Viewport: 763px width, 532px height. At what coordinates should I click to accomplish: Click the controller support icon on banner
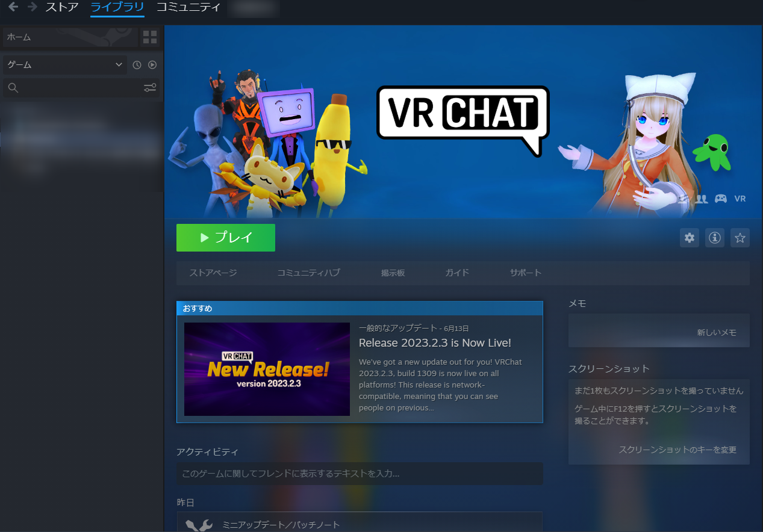[x=720, y=199]
